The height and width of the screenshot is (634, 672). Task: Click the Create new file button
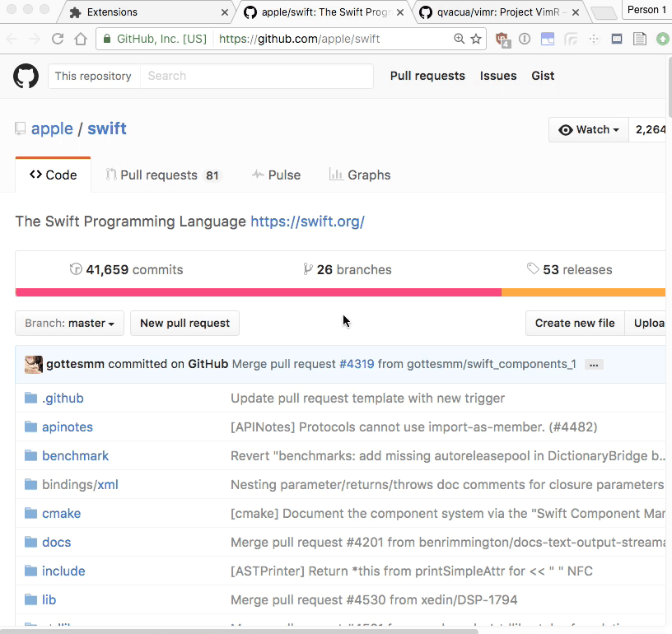pos(575,323)
